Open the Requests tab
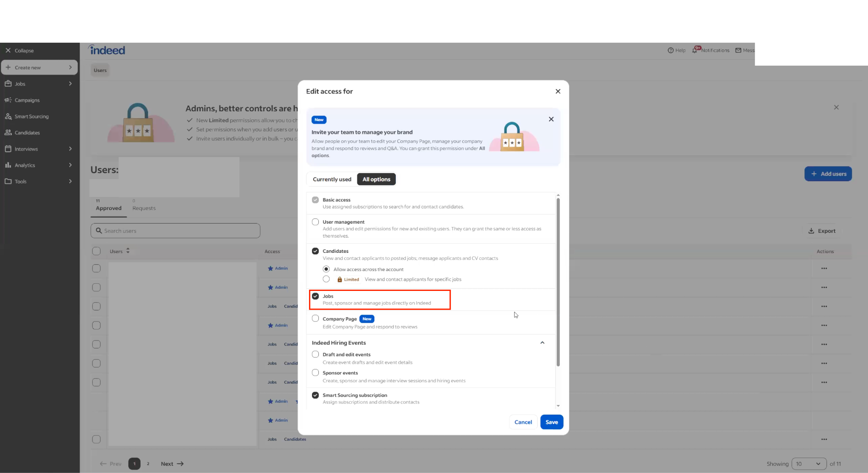 tap(144, 208)
